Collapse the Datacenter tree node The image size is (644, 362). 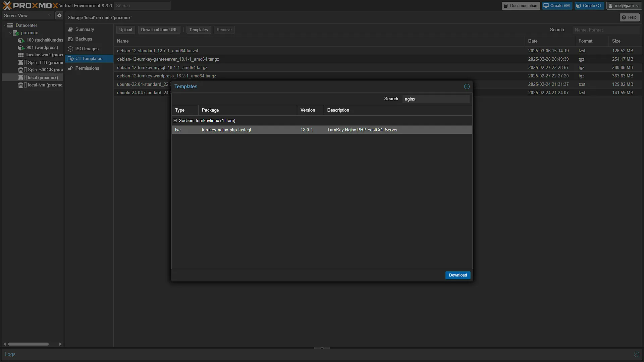coord(5,25)
